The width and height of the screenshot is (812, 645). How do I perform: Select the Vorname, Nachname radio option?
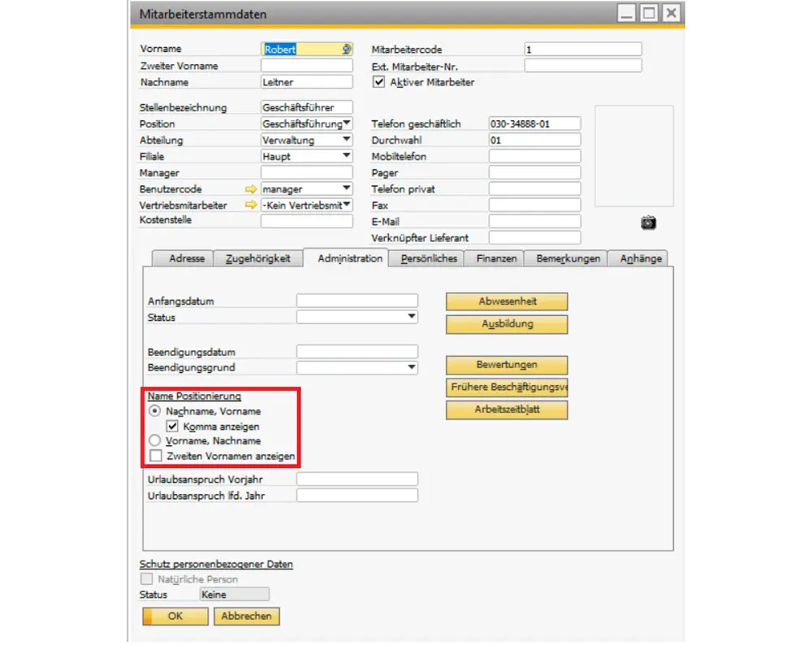pyautogui.click(x=155, y=440)
